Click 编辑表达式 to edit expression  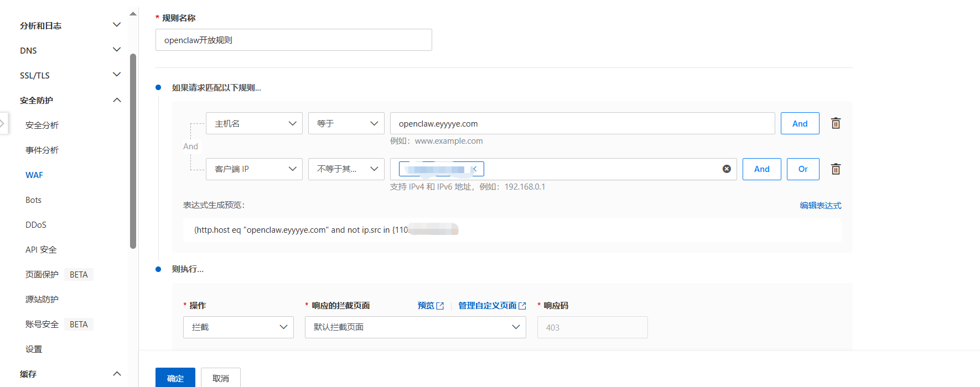820,206
